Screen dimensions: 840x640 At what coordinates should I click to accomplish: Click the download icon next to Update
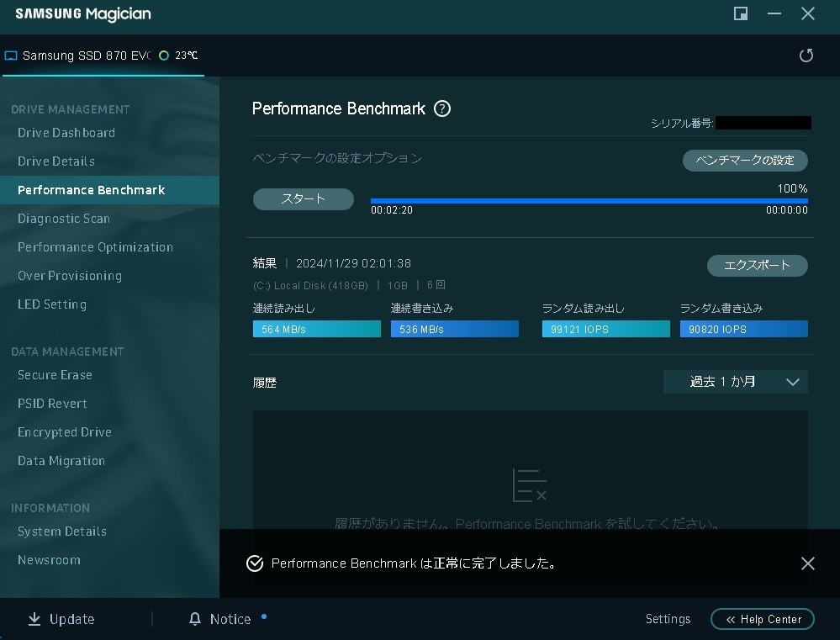(34, 619)
